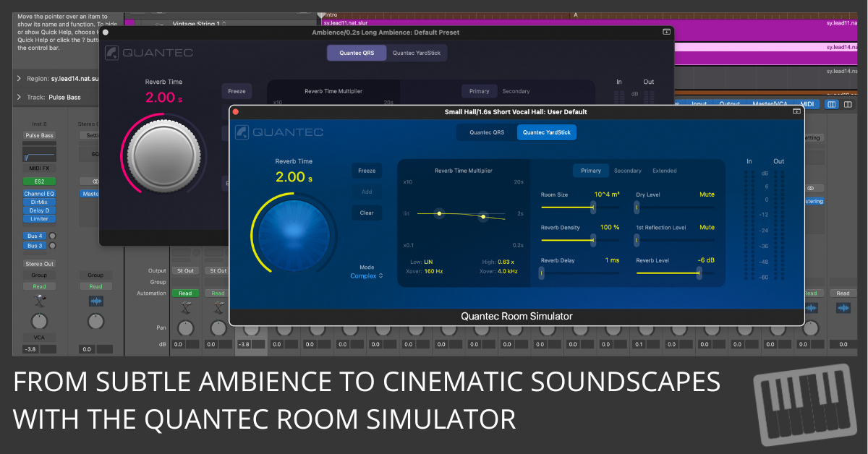Adjust the Room Size slider
This screenshot has width=868, height=454.
[580, 207]
